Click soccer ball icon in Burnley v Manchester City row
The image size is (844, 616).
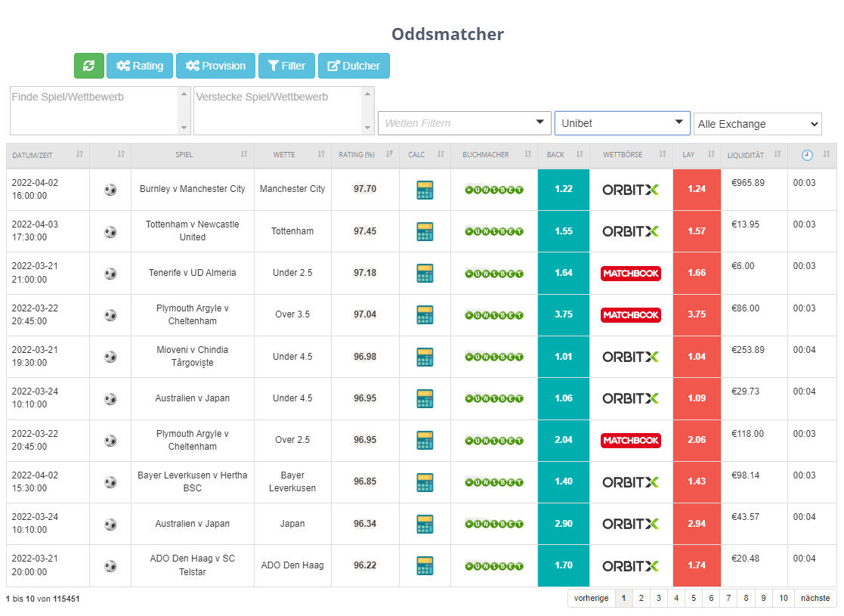pos(110,190)
